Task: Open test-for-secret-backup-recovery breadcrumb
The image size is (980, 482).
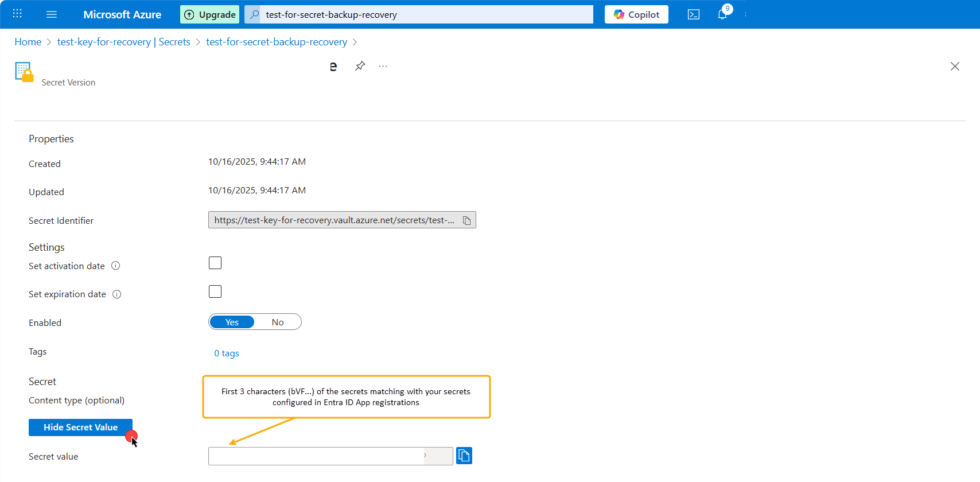Action: tap(277, 42)
